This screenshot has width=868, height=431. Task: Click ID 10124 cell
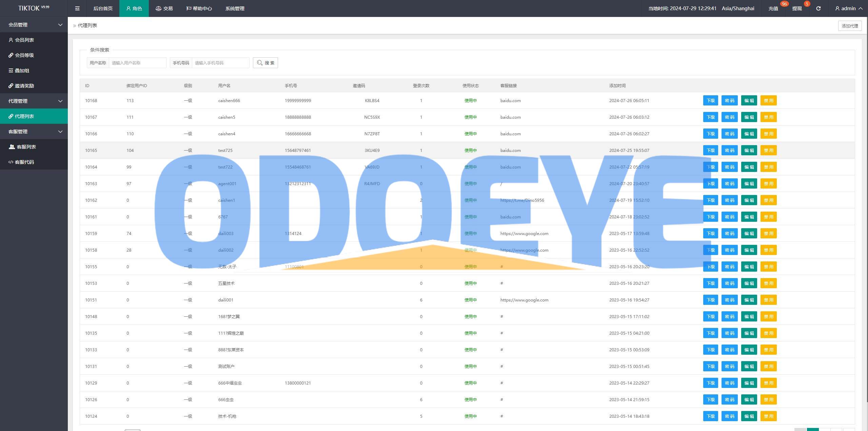[x=91, y=416]
